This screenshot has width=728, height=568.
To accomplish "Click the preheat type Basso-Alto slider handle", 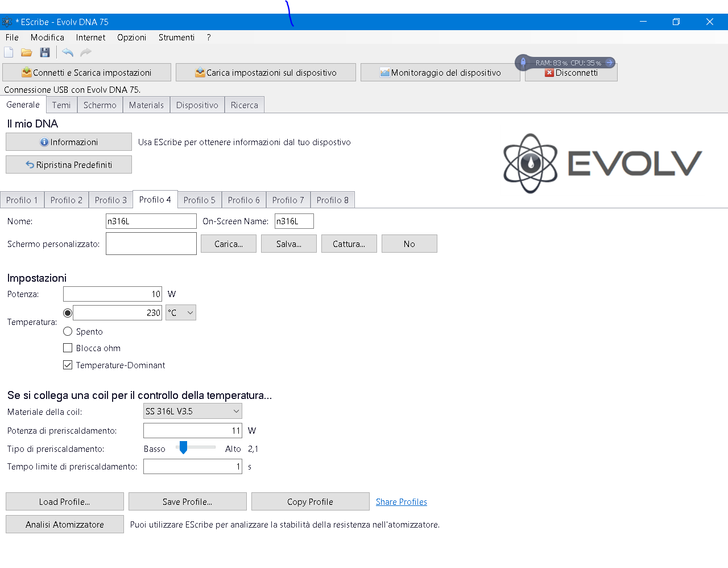I will point(183,448).
